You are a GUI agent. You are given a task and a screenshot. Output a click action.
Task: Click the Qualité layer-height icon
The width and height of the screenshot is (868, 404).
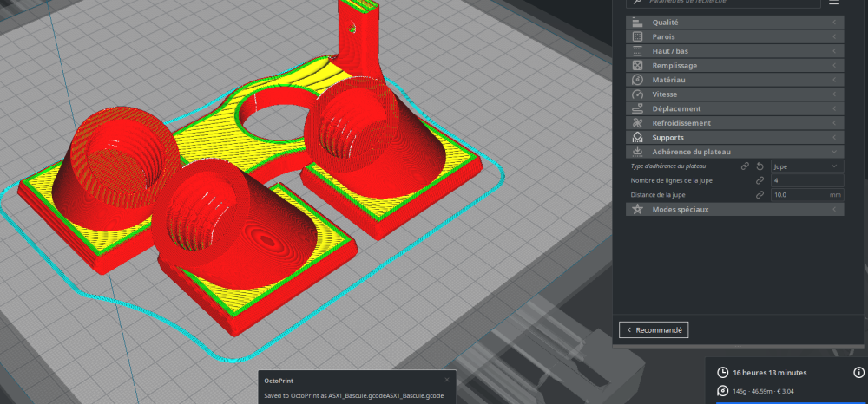(637, 23)
